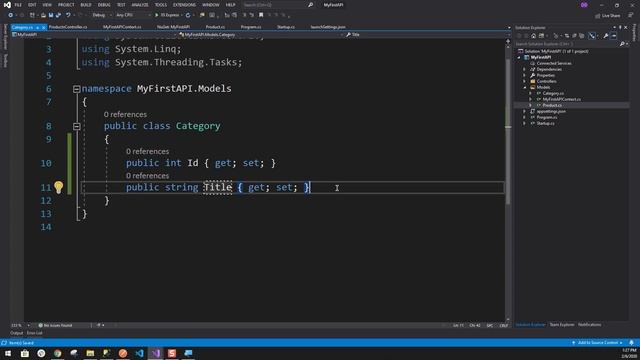This screenshot has height=360, width=640.
Task: Open the EDIT menu
Action: pyautogui.click(x=32, y=5)
